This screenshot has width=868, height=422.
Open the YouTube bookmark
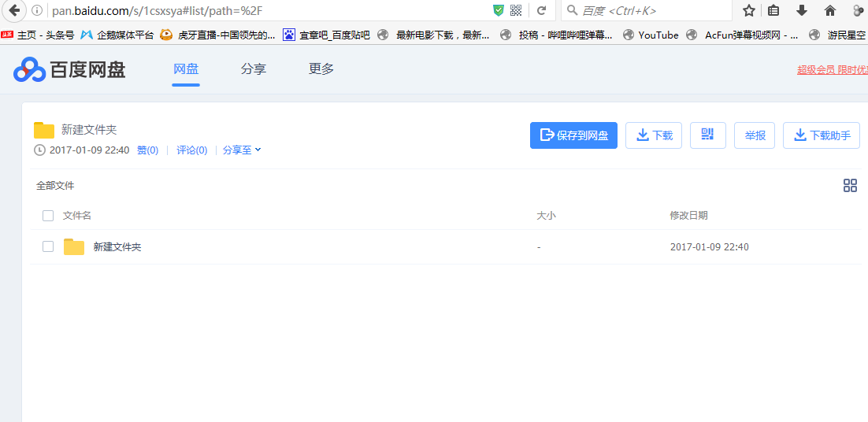(651, 35)
